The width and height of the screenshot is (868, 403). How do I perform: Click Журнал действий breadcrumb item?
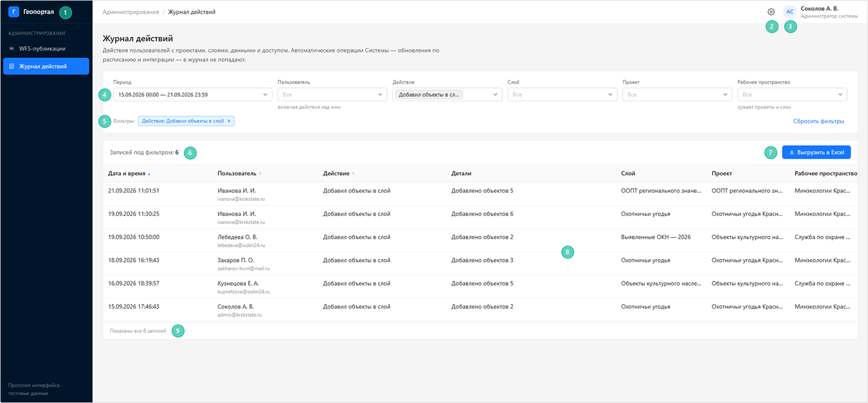(x=192, y=12)
